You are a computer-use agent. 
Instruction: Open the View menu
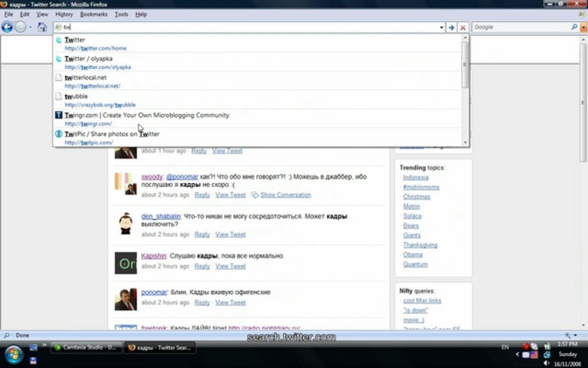pos(42,14)
